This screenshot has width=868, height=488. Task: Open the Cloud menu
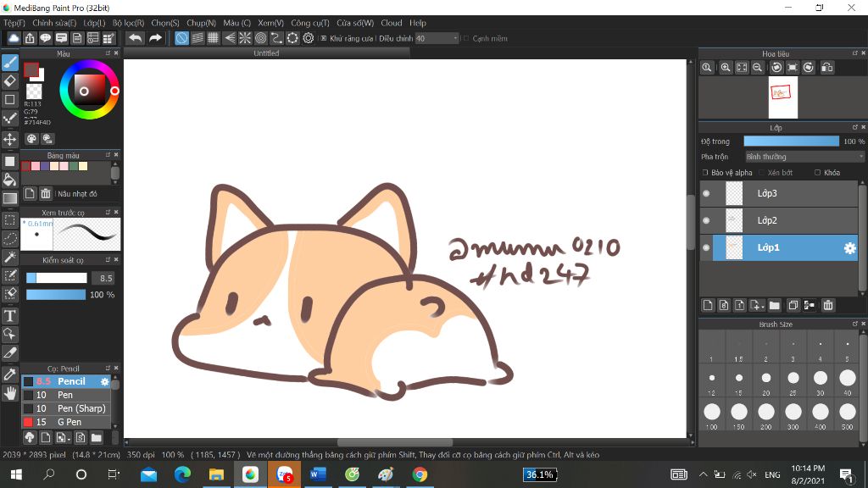click(x=392, y=23)
